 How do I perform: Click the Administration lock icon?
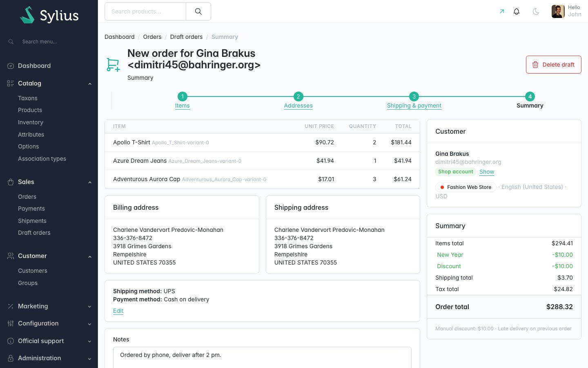pos(11,358)
